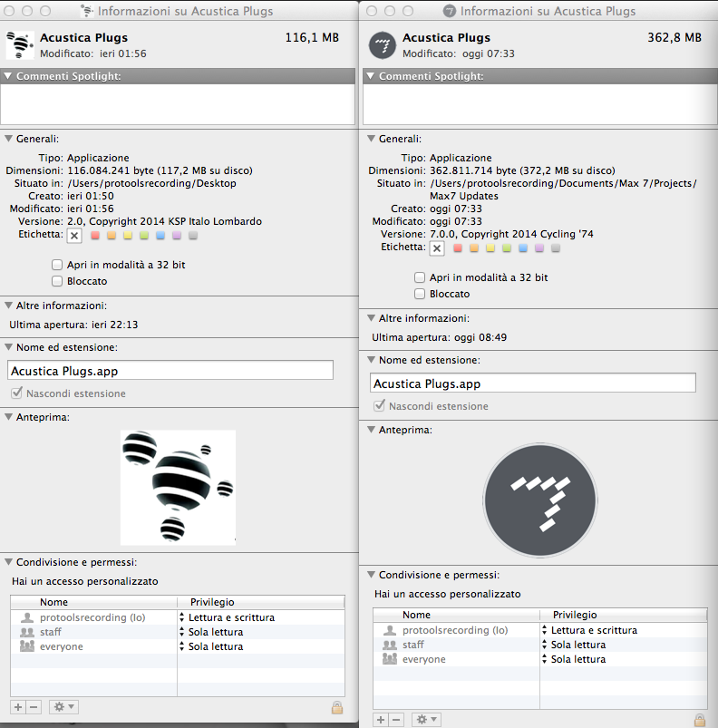Change staff privilege in left window
Viewport: 718px width, 728px height.
click(x=211, y=632)
